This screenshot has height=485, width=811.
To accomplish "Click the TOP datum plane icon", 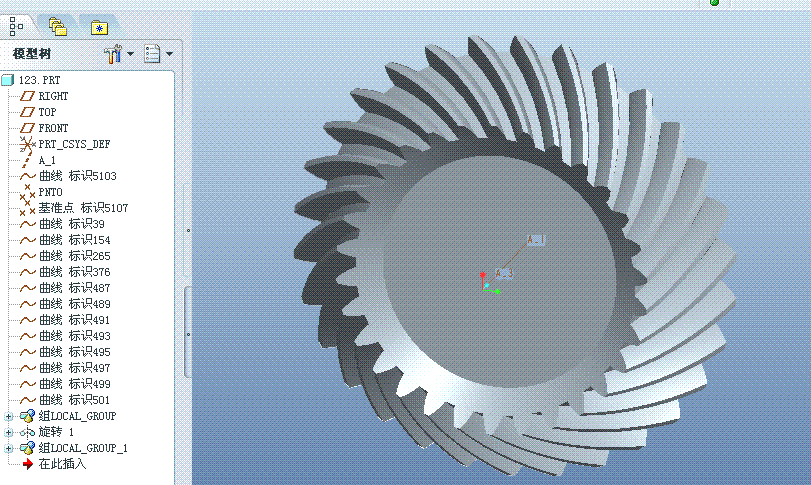I will click(x=27, y=112).
